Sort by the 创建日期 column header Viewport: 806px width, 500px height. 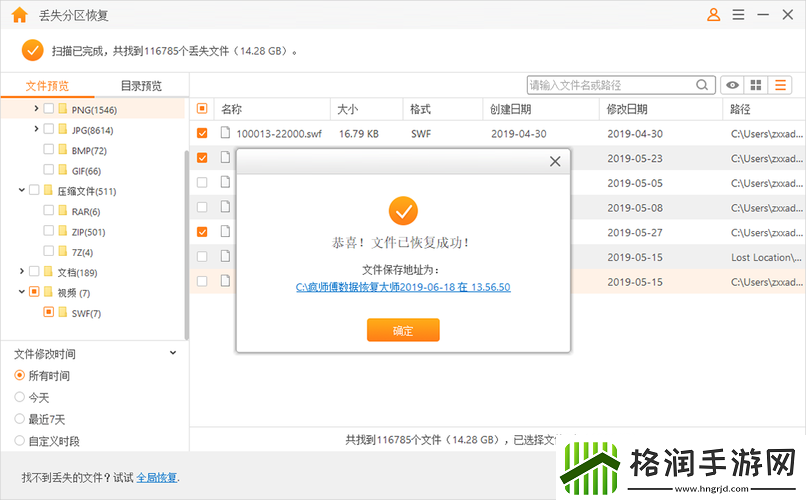click(x=510, y=109)
